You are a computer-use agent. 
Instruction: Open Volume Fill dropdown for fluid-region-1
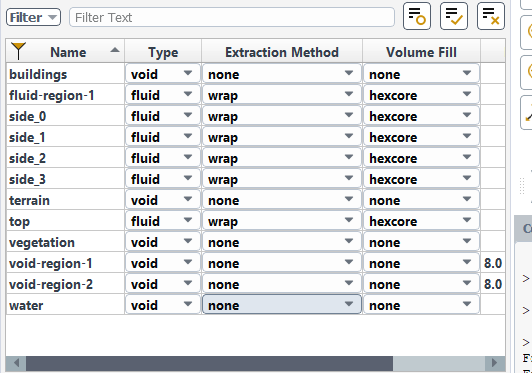click(x=421, y=95)
